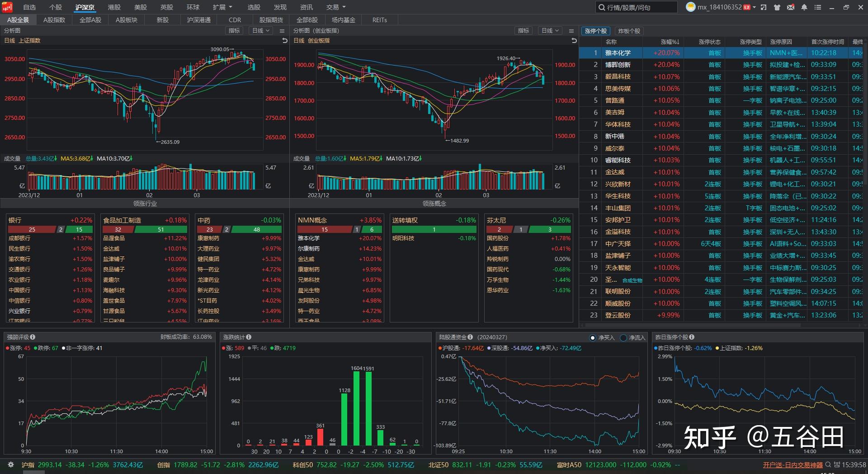Screen dimensions: 868x474
Task: Click the 中药 advance-decline ratio bar
Action: click(239, 229)
